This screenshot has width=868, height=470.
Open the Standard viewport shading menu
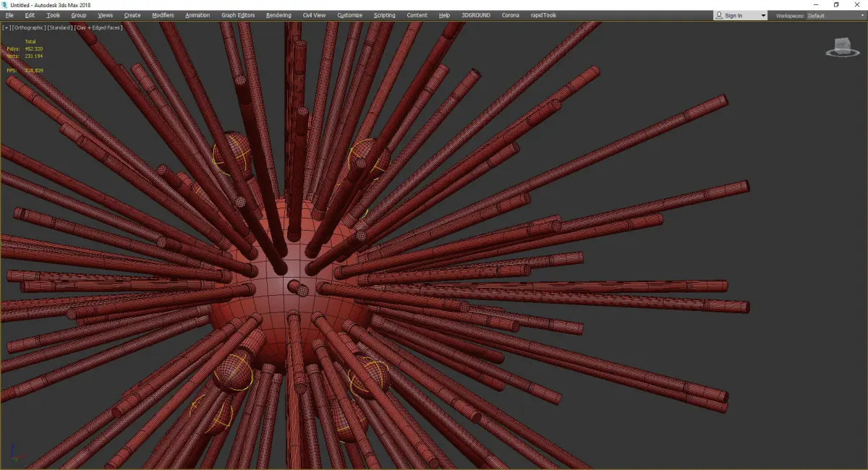[x=59, y=27]
